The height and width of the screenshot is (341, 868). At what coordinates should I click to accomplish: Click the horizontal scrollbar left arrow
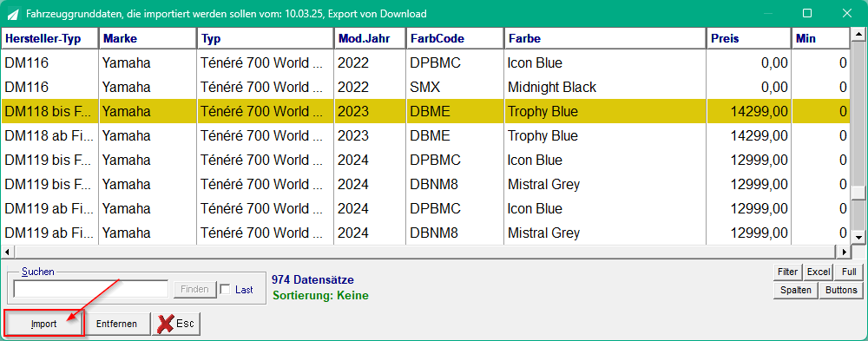[7, 252]
